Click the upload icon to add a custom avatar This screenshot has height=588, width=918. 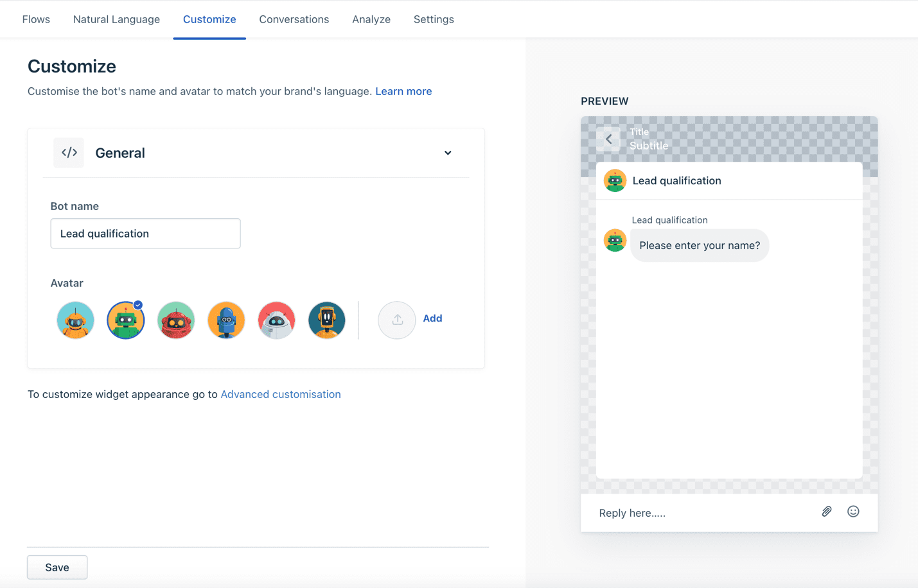coord(396,320)
